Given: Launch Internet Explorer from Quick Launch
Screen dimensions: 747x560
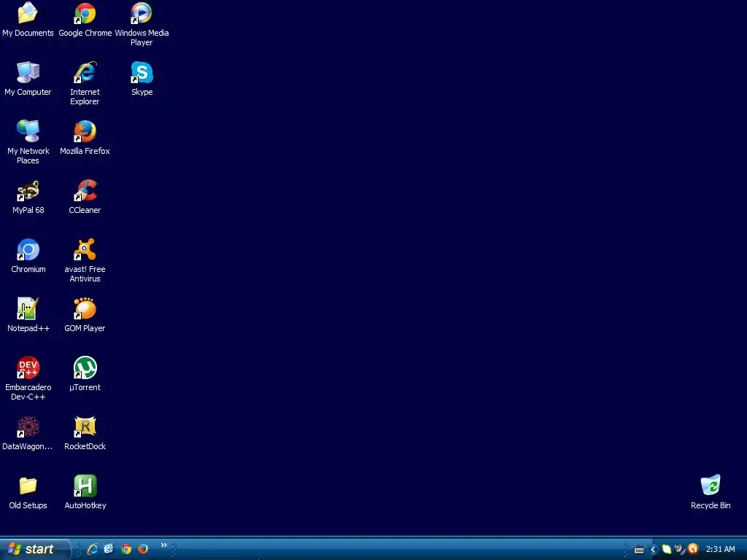Looking at the screenshot, I should [93, 549].
